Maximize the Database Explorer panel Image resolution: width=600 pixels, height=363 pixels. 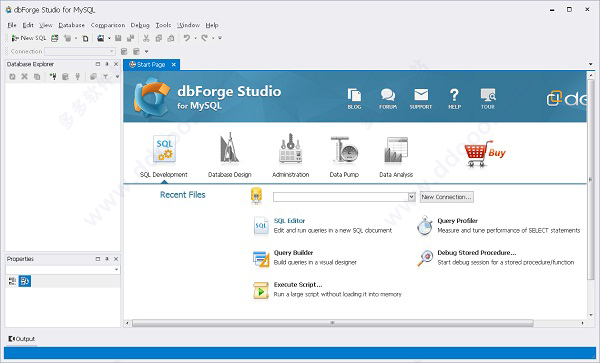[x=98, y=64]
